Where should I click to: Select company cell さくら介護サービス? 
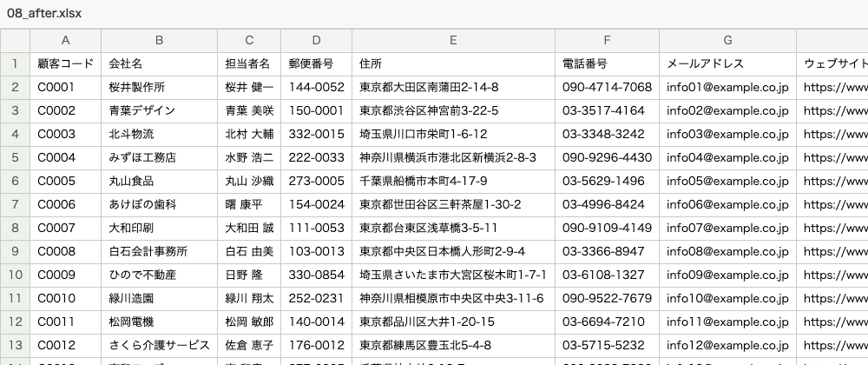click(x=160, y=346)
